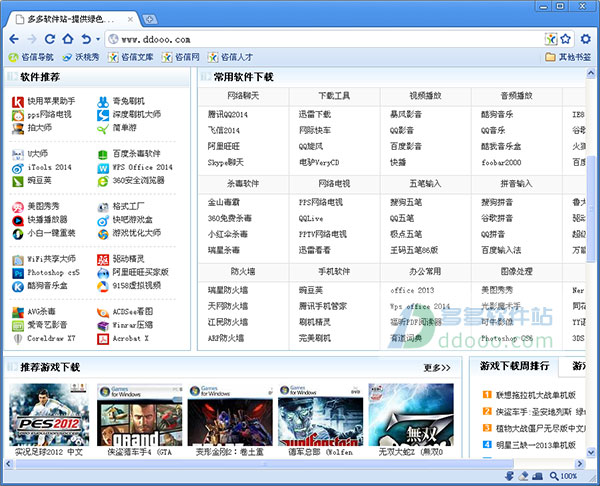The image size is (600, 486).
Task: Open the 迅雷下载 link
Action: [x=315, y=114]
